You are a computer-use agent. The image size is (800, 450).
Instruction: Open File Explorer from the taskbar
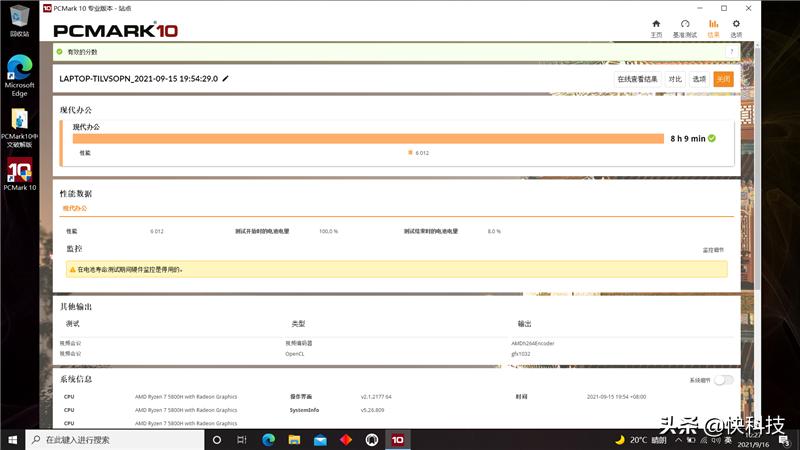pos(294,439)
